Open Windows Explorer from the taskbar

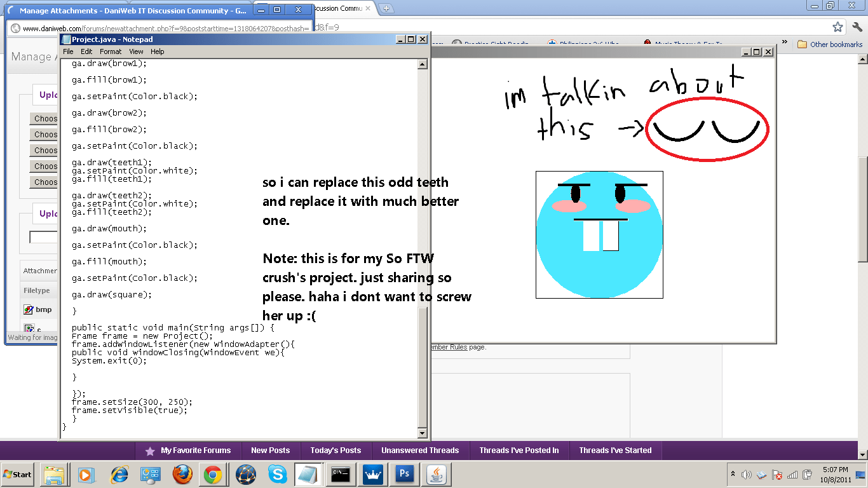[x=54, y=475]
